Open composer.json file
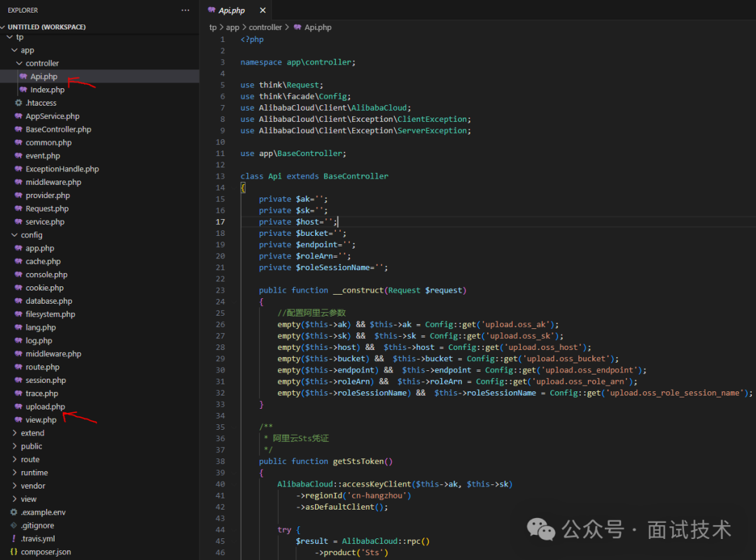756x560 pixels. point(45,552)
